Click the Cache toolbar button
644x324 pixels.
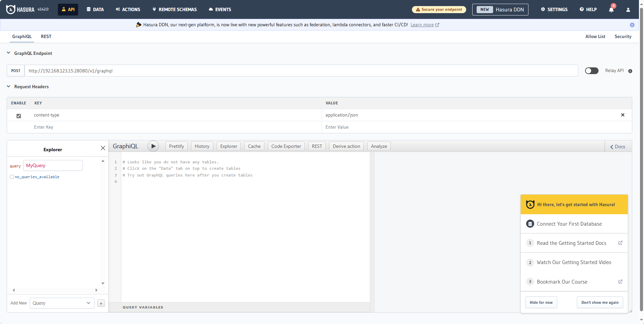[254, 146]
